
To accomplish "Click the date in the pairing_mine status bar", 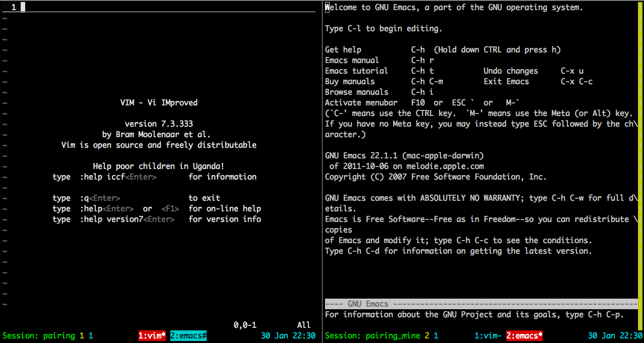I will [599, 335].
